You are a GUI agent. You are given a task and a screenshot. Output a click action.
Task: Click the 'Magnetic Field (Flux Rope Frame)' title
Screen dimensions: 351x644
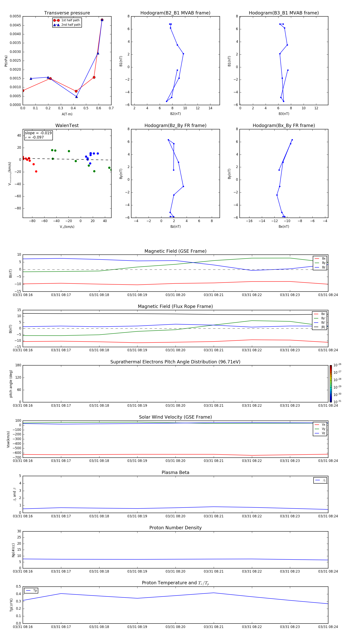click(175, 307)
